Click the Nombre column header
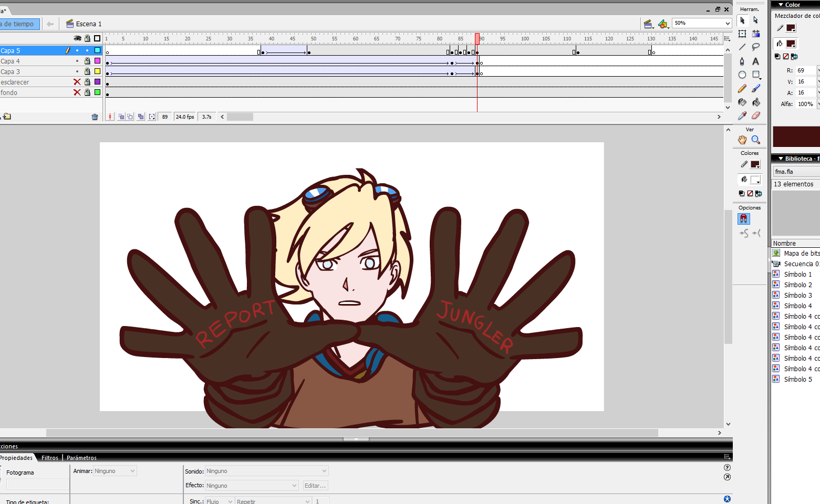This screenshot has width=820, height=504. pos(796,244)
